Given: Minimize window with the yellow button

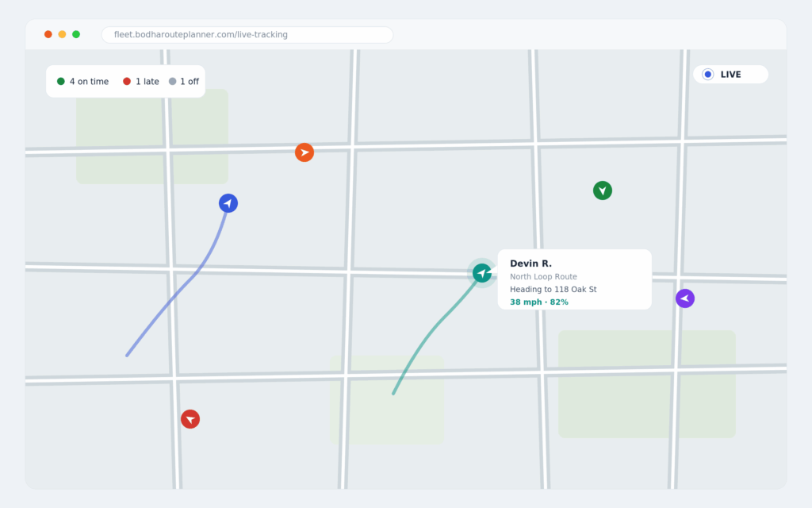Looking at the screenshot, I should coord(62,34).
